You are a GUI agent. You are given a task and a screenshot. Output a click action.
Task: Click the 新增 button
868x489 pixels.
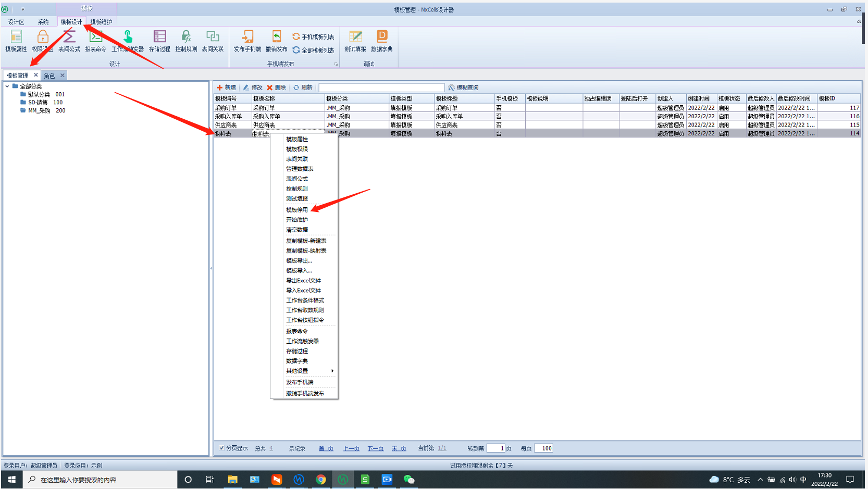point(227,87)
